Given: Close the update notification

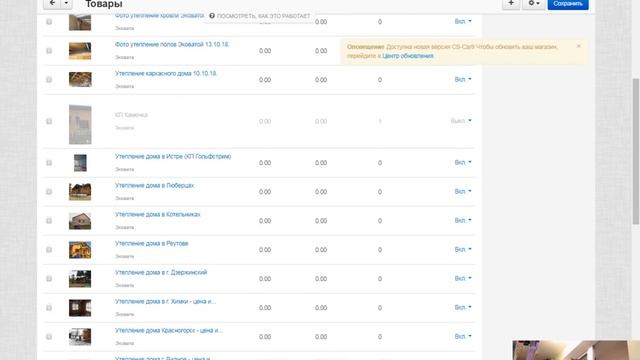Looking at the screenshot, I should pos(578,46).
